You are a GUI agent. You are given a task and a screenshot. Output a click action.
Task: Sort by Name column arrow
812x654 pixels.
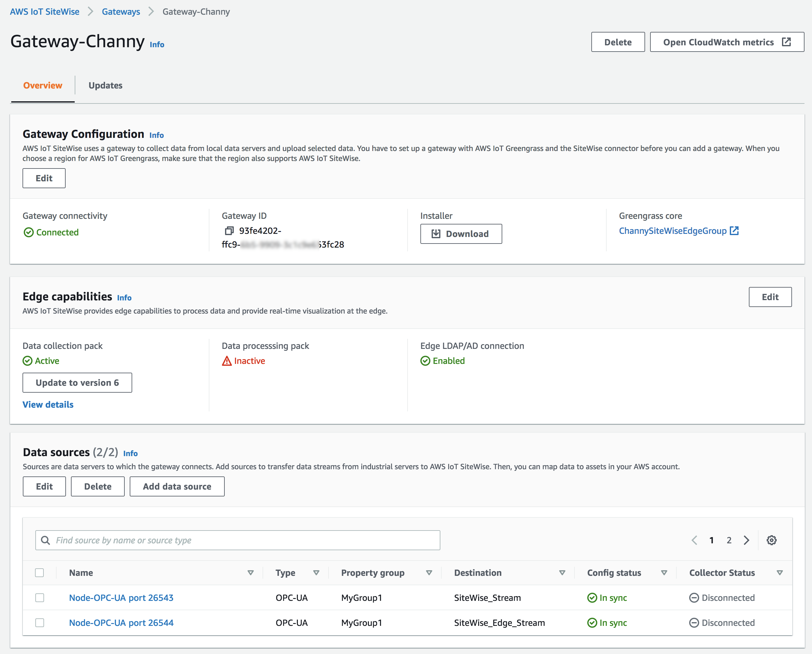(250, 573)
